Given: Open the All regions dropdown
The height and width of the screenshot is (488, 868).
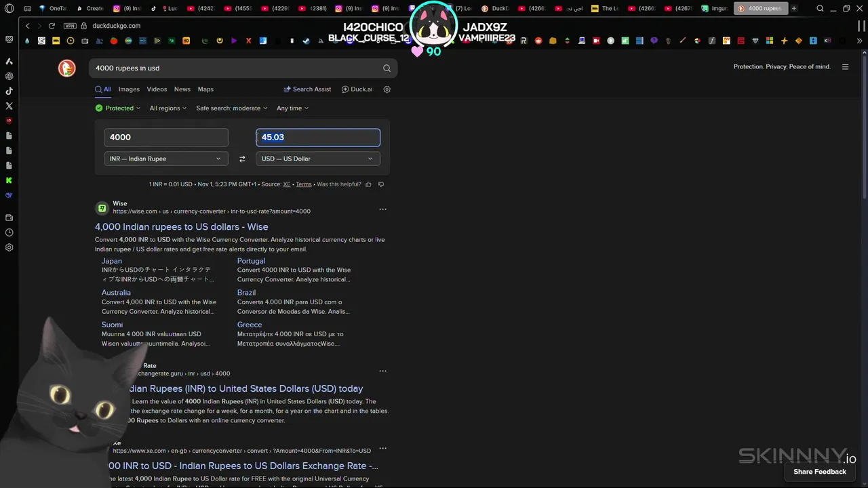Looking at the screenshot, I should [x=167, y=108].
